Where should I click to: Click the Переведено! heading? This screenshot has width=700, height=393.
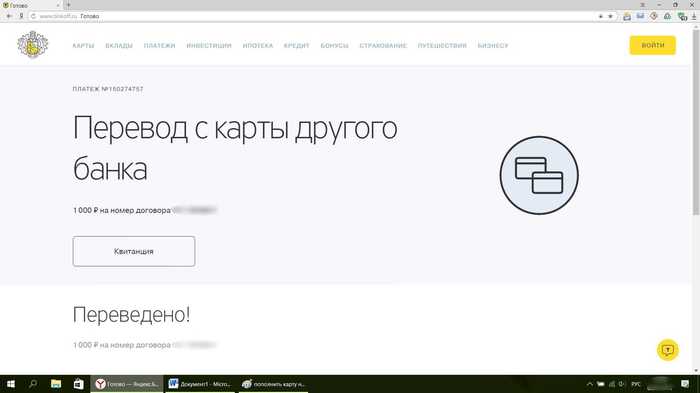coord(131,314)
